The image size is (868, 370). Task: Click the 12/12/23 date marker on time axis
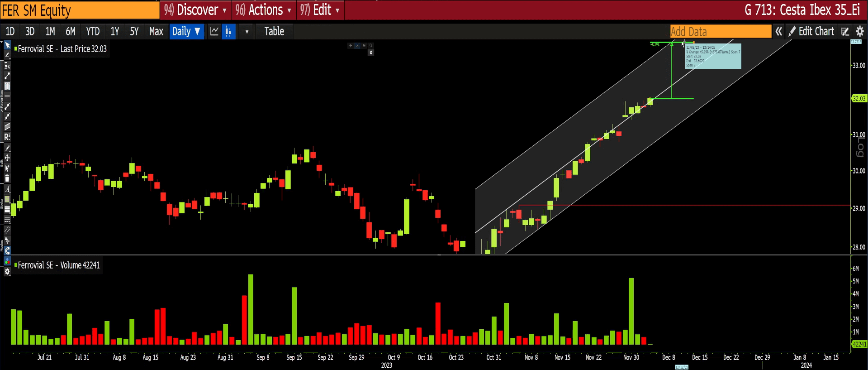point(682,367)
